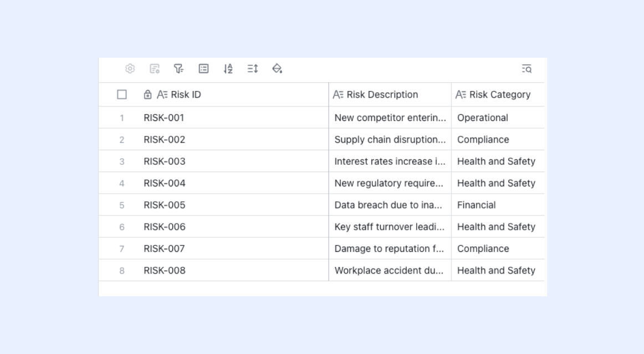Open the settings gear icon
The image size is (644, 354).
coord(130,69)
